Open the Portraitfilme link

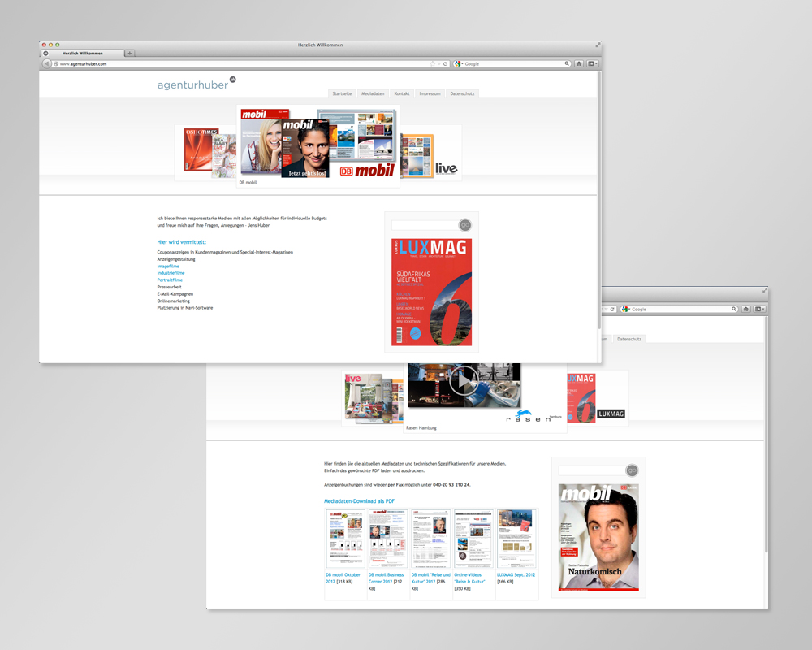[x=170, y=279]
